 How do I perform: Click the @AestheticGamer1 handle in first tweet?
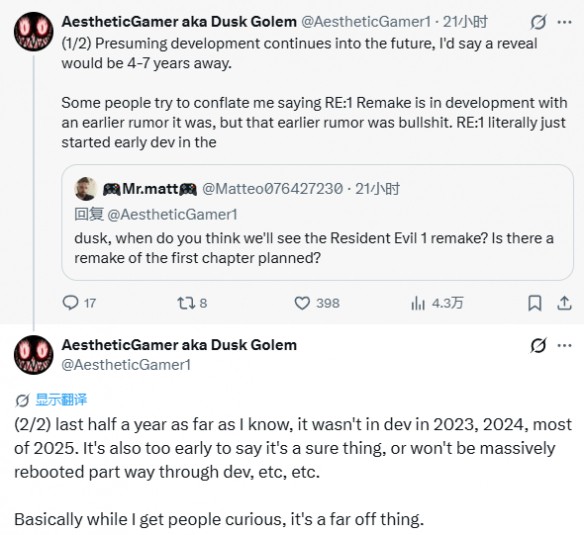(x=366, y=22)
